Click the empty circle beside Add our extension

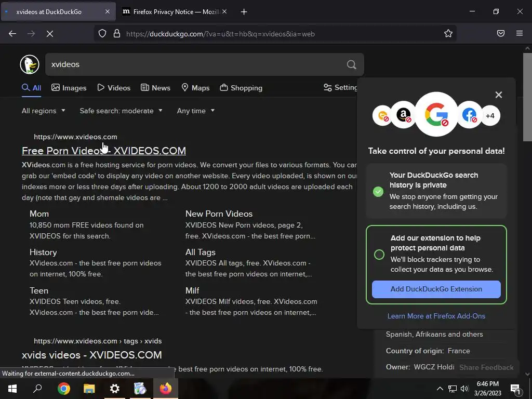point(379,255)
